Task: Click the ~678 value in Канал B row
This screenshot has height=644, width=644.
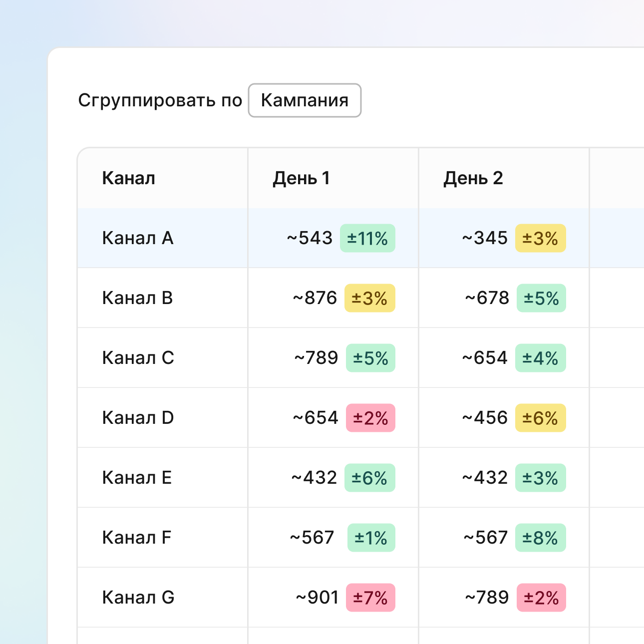Action: pos(487,298)
